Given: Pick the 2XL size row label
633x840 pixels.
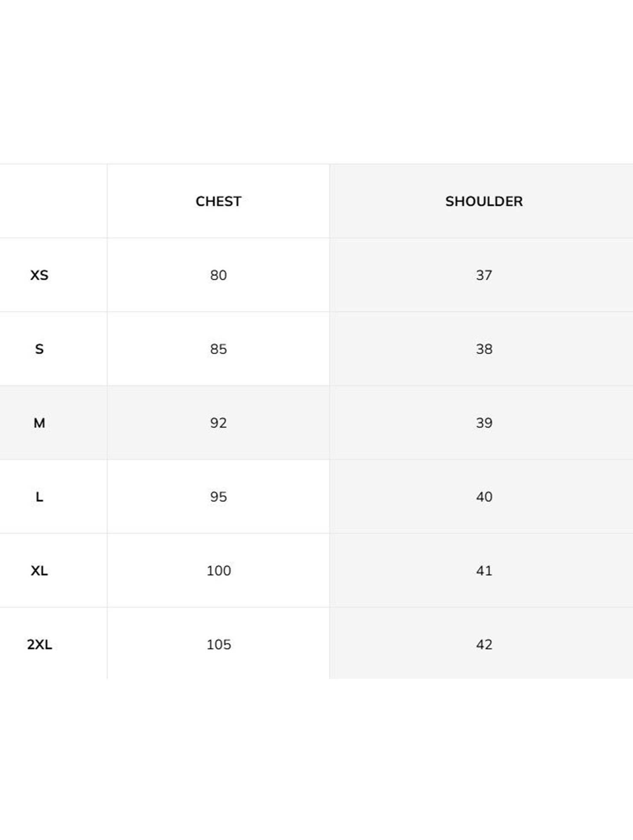Looking at the screenshot, I should (x=39, y=644).
